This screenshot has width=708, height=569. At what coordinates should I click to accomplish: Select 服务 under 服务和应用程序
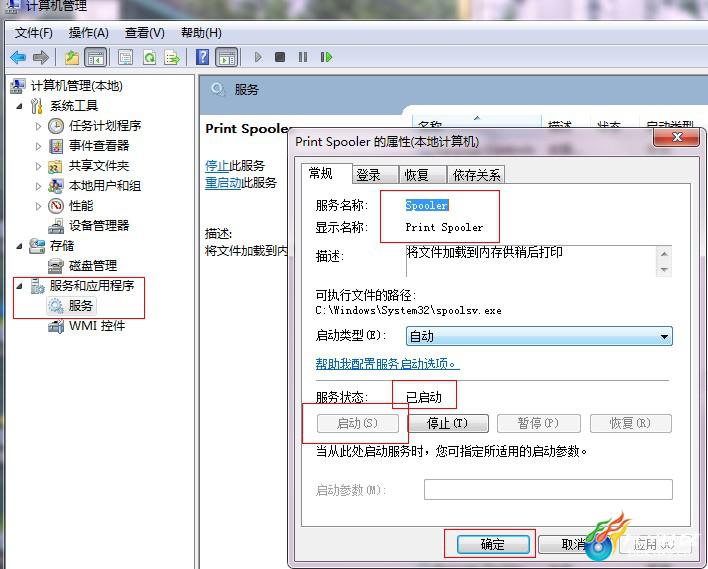(81, 306)
